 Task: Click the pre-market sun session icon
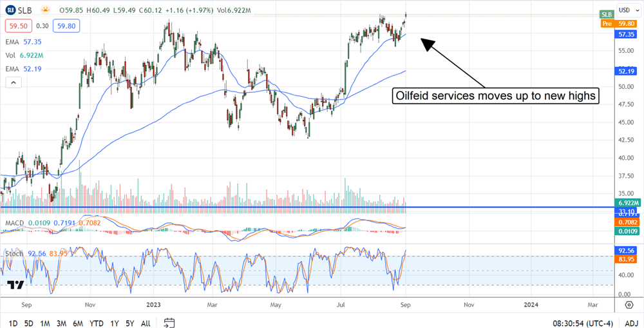[45, 11]
